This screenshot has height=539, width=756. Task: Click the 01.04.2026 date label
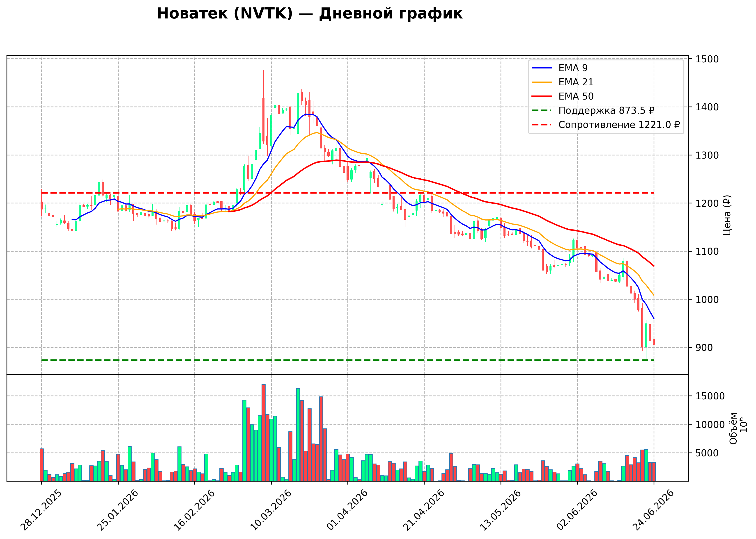(x=347, y=510)
